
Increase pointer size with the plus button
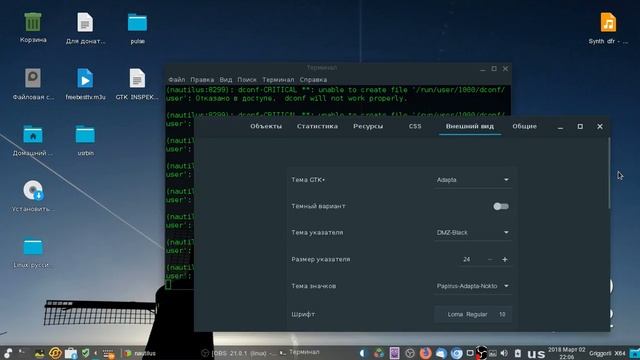(505, 260)
